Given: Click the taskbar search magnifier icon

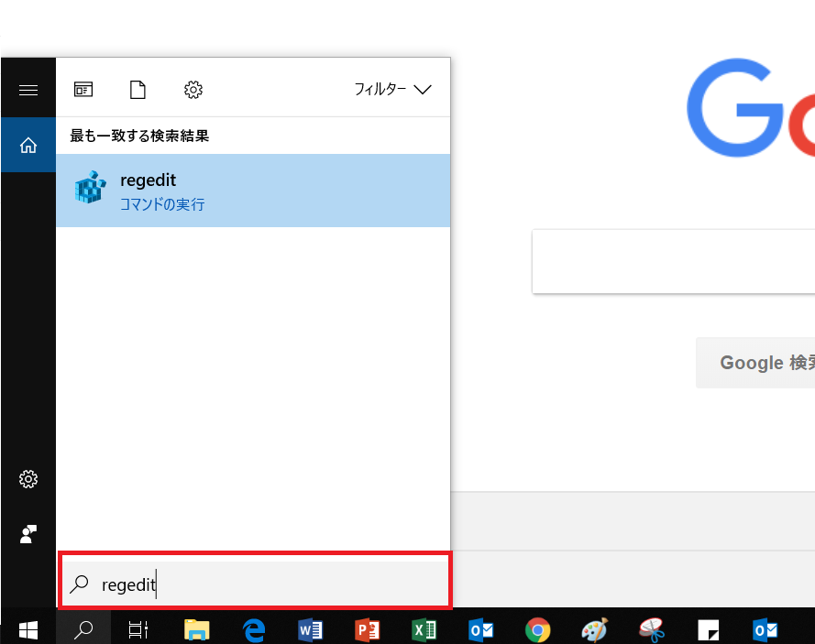Looking at the screenshot, I should 83,630.
